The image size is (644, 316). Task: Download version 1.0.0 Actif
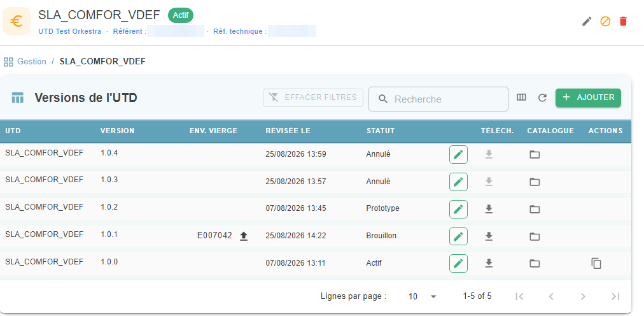pos(489,263)
